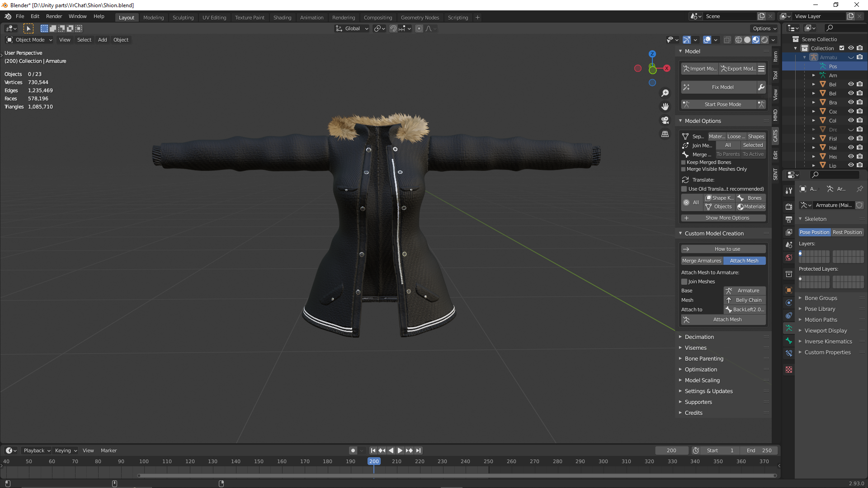The height and width of the screenshot is (488, 868).
Task: Switch to Sculpting workspace tab
Action: pyautogui.click(x=183, y=18)
